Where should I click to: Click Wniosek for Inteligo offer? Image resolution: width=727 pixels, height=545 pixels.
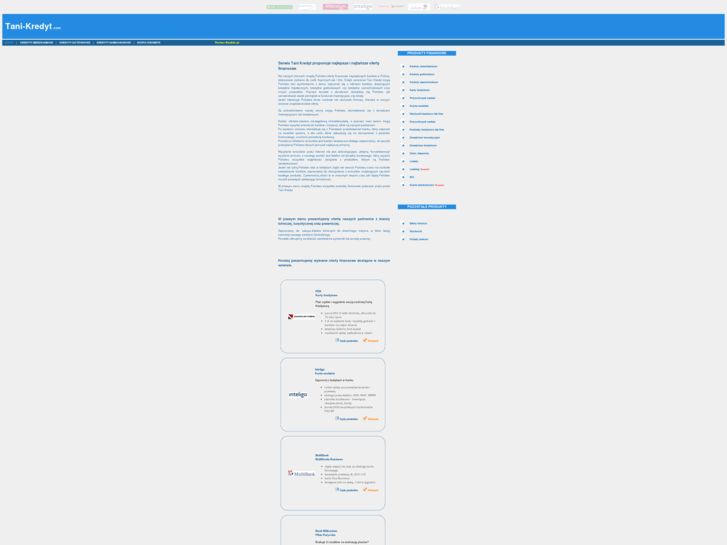[371, 419]
